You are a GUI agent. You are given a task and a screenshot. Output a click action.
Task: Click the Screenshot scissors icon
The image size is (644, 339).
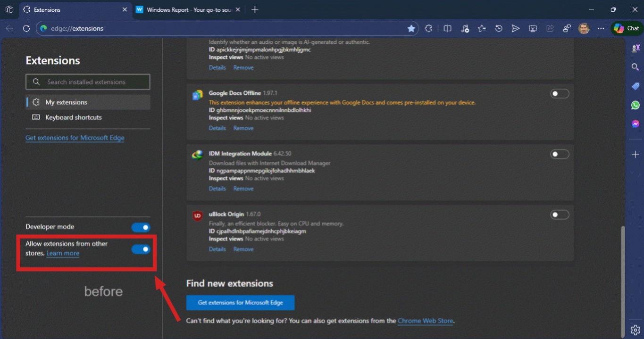click(x=533, y=28)
